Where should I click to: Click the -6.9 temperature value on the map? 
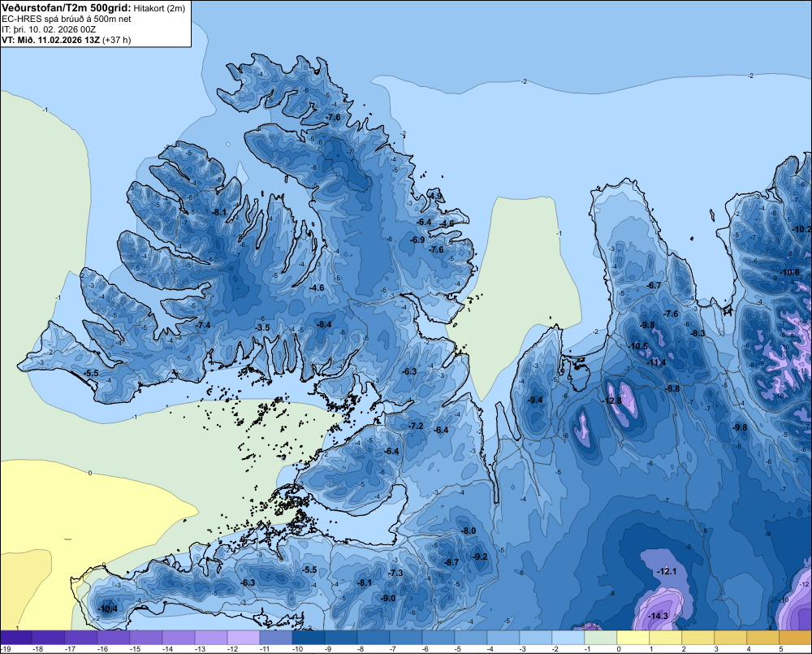(x=417, y=240)
